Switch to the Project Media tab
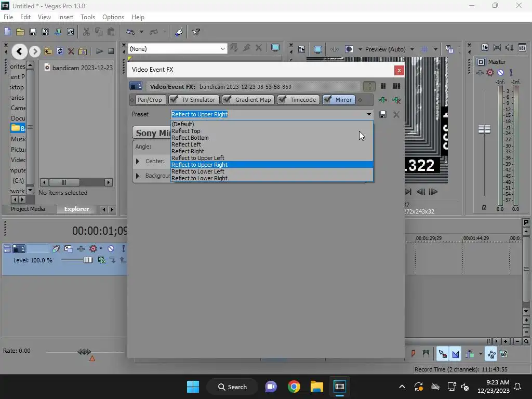 click(28, 209)
